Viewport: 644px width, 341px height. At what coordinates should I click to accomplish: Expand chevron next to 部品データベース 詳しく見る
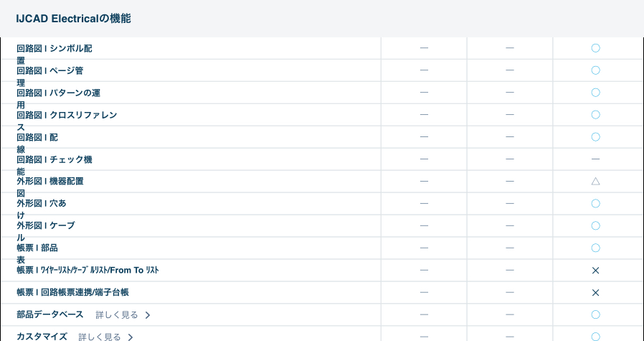[148, 315]
